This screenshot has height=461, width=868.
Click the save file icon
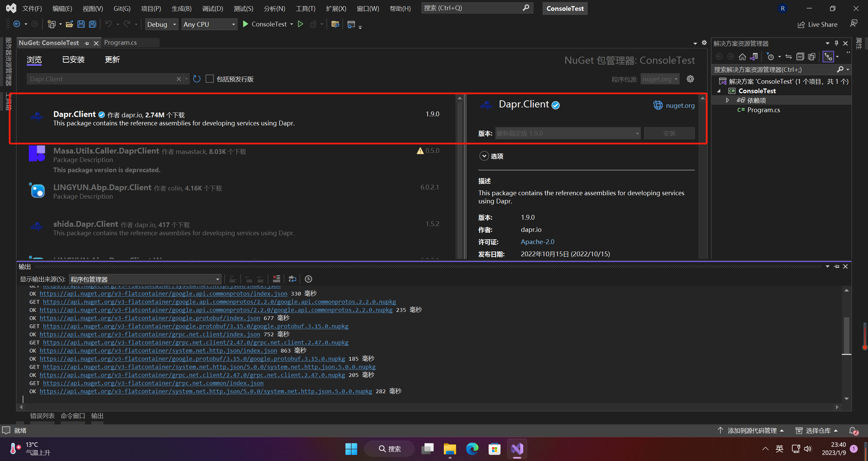coord(81,24)
